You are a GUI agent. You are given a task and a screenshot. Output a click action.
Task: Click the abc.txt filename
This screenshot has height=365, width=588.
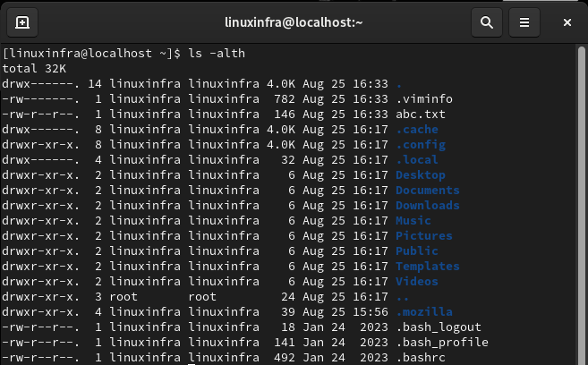tap(421, 114)
